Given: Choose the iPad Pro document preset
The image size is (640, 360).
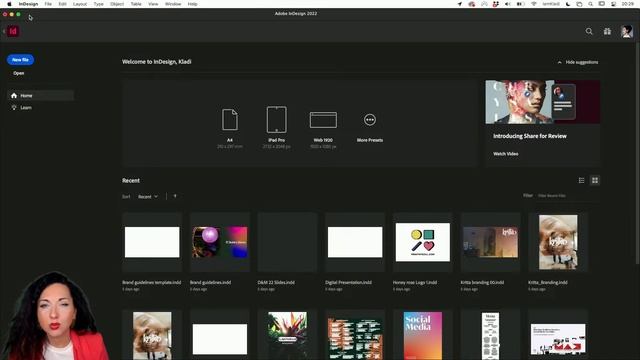Looking at the screenshot, I should (x=276, y=127).
